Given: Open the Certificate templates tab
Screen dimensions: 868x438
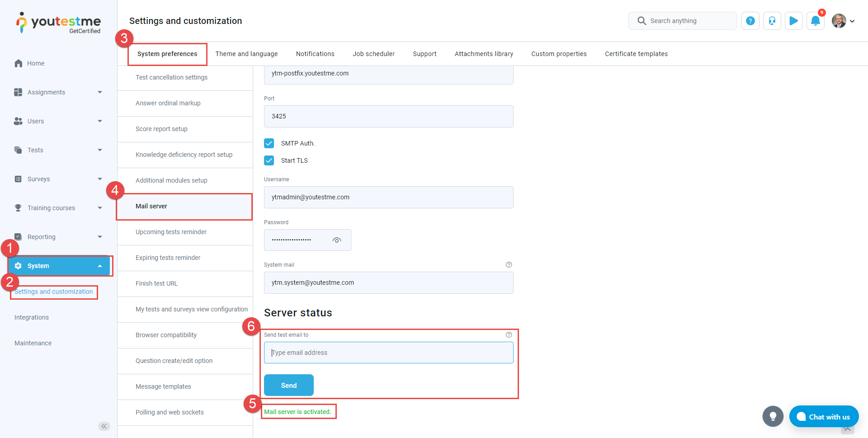Looking at the screenshot, I should (x=636, y=54).
